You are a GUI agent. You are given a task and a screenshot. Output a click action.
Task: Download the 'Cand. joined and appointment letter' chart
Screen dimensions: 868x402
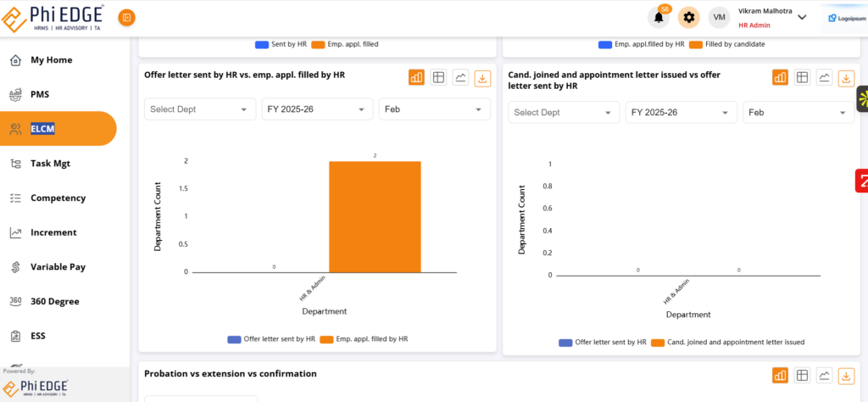coord(846,78)
